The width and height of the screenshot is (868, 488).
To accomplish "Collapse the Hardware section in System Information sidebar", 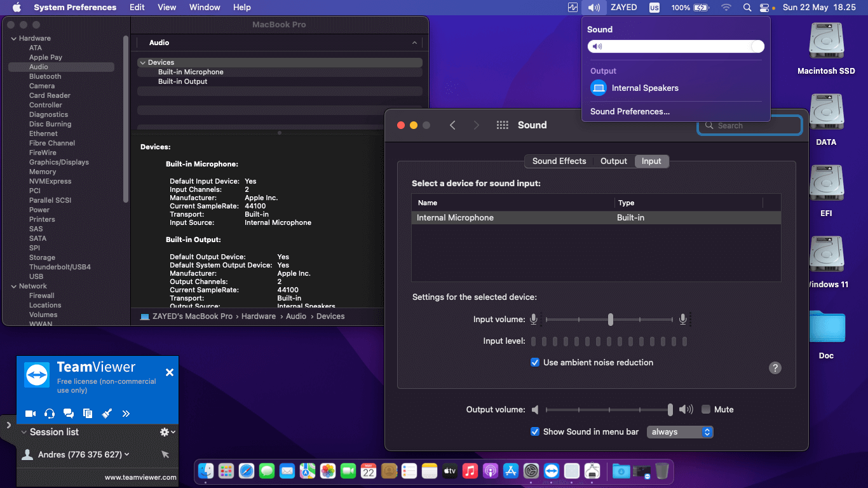I will (x=13, y=39).
